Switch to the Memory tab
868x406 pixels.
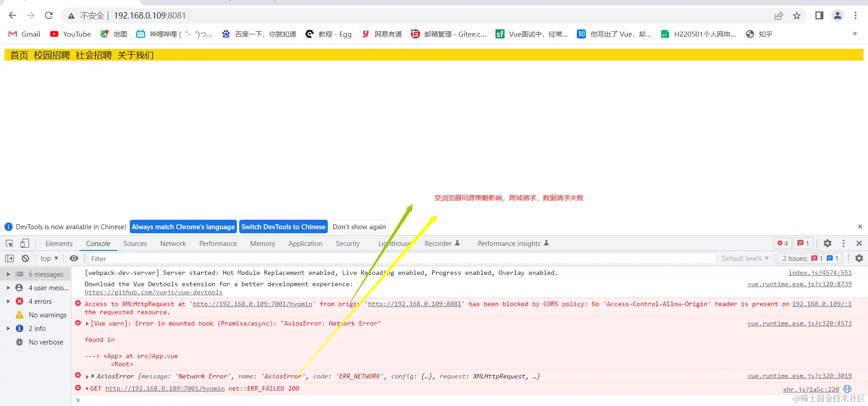[x=263, y=243]
